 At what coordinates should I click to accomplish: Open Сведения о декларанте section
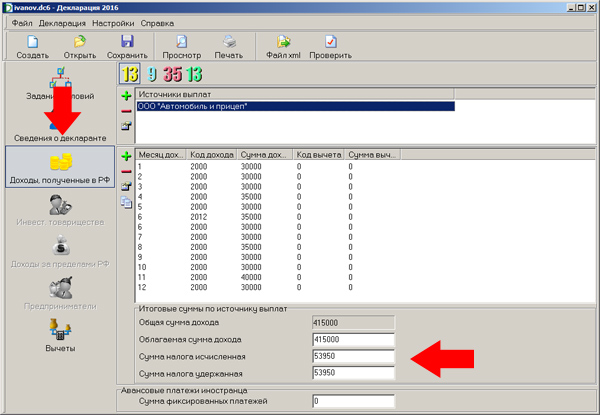(60, 124)
